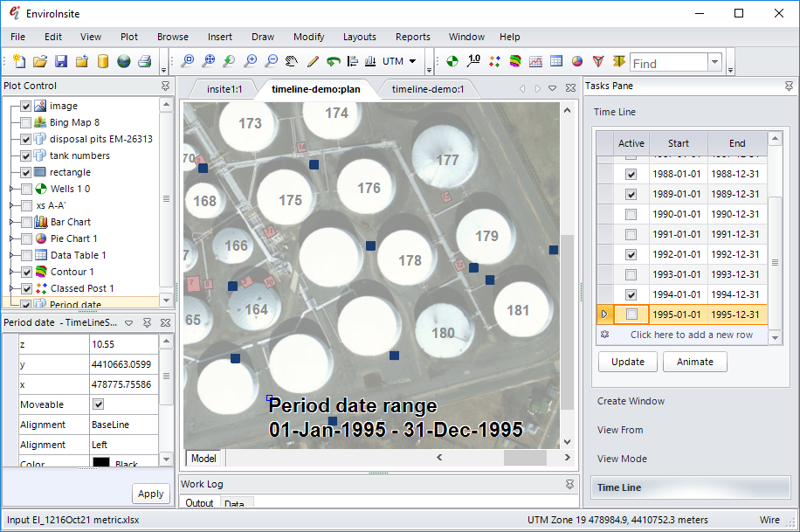Expand the Wells 1 0 tree node
Screen dimensions: 800x532
[10, 189]
